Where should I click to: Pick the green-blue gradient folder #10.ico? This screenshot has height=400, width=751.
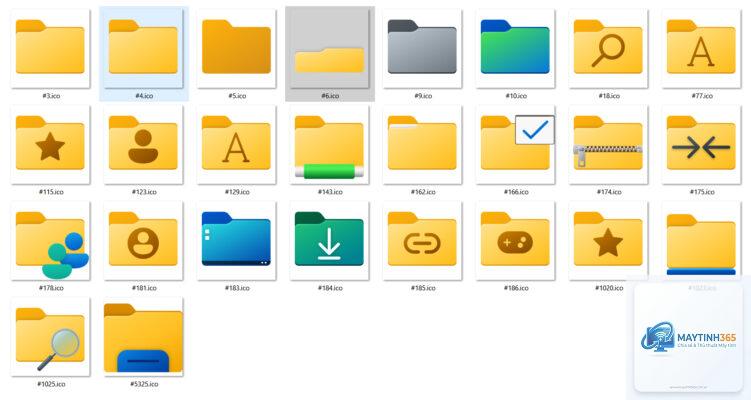515,48
